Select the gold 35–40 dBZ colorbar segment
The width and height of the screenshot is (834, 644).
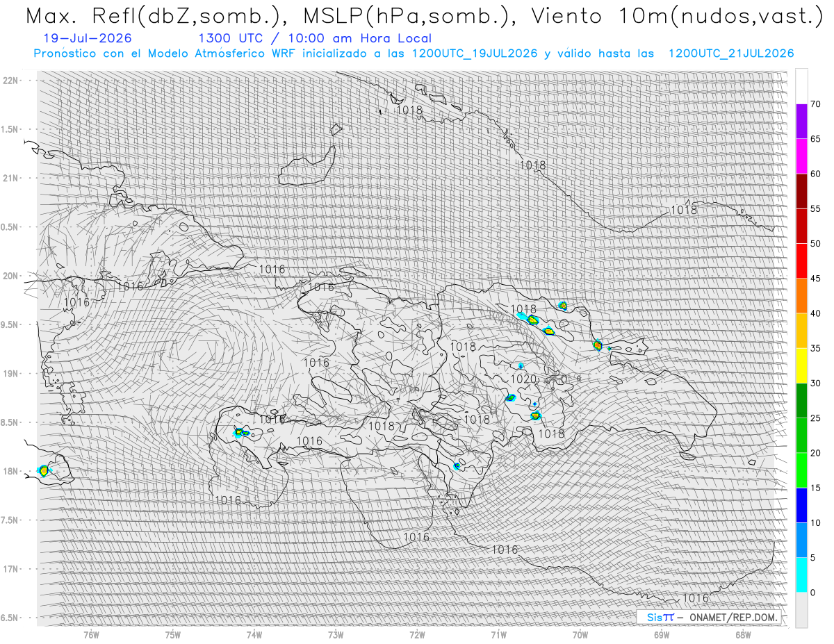click(801, 331)
